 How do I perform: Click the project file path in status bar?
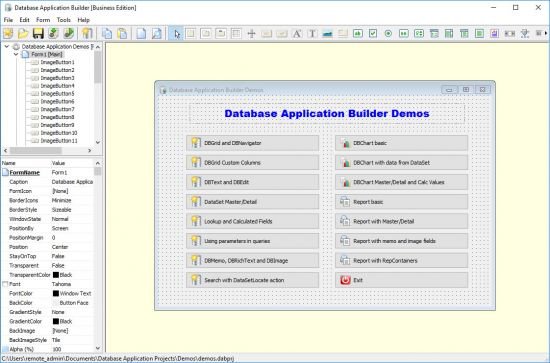point(118,358)
